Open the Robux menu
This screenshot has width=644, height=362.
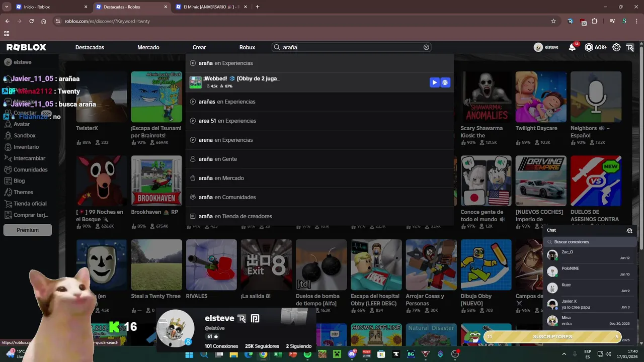tap(247, 47)
